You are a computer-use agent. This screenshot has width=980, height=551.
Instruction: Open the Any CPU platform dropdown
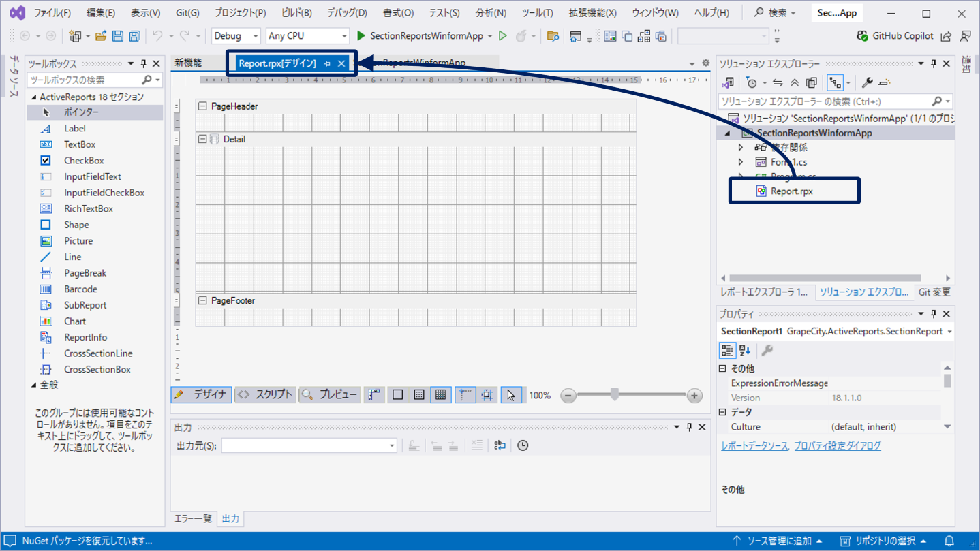307,35
